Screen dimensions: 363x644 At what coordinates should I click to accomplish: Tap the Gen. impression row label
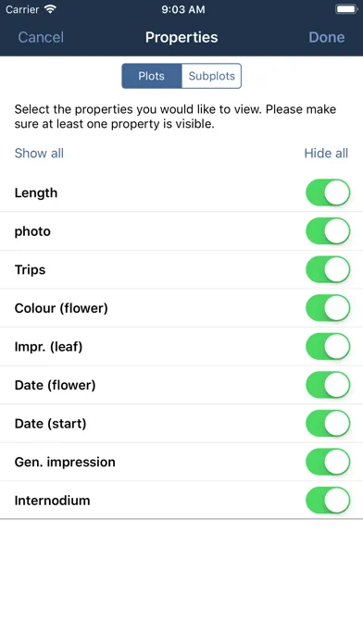pyautogui.click(x=65, y=462)
